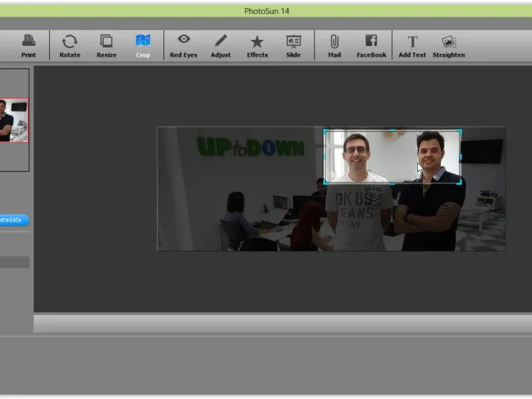Click the bottom-right crop corner handle
The image size is (532, 399).
[460, 182]
